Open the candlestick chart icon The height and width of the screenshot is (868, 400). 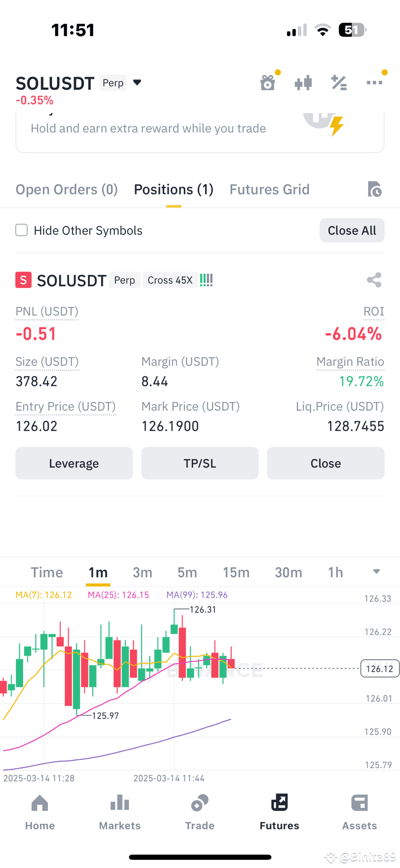(303, 83)
